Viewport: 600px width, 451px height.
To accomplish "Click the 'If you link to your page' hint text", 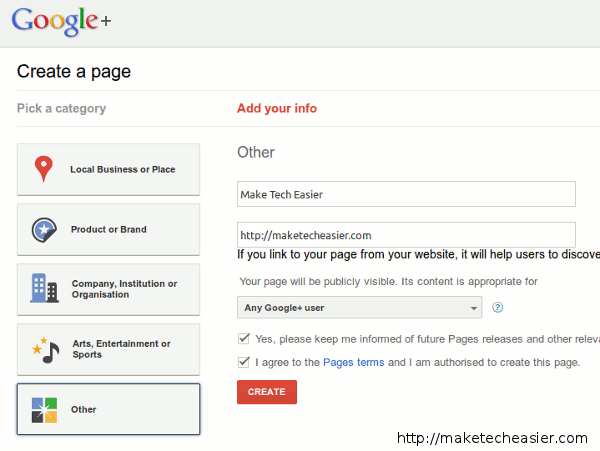I will click(x=418, y=254).
